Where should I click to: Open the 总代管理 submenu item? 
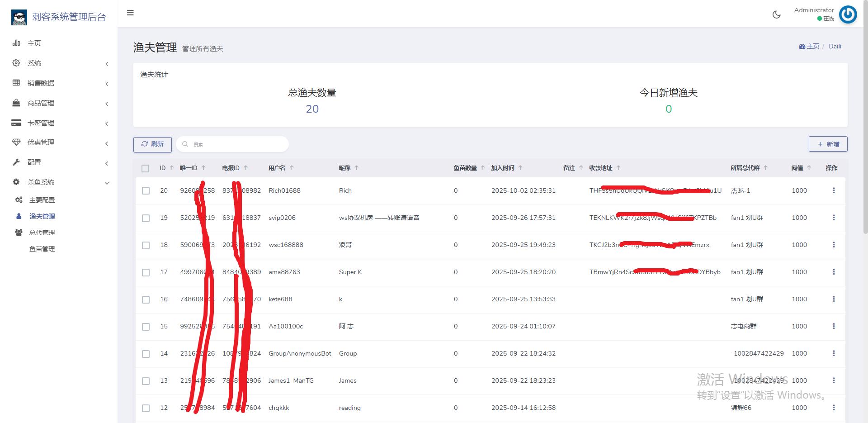coord(42,233)
